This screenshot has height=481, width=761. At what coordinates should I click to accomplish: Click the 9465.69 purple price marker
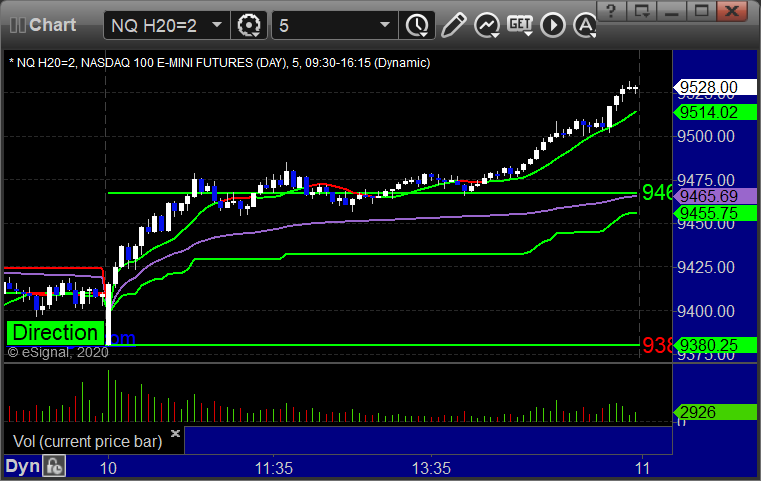coord(714,196)
